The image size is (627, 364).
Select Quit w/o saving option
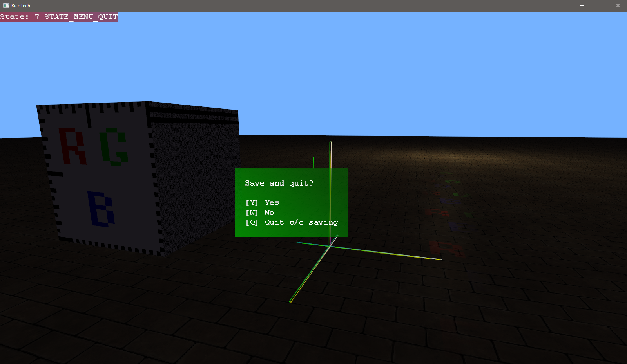tap(301, 222)
